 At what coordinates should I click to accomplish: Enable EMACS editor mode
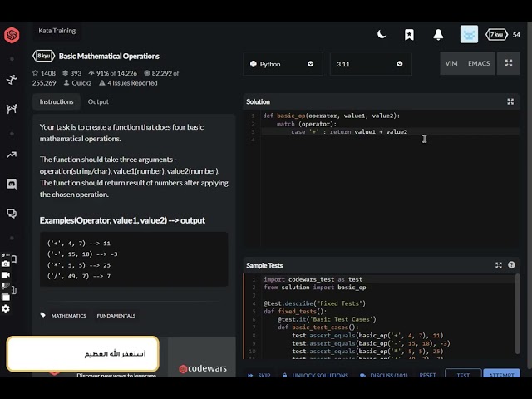click(479, 63)
